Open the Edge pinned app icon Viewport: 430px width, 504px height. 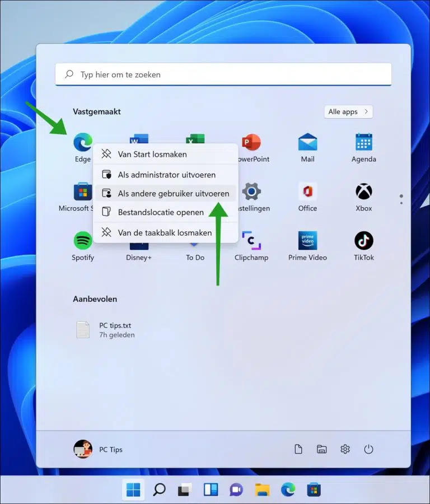[x=83, y=142]
